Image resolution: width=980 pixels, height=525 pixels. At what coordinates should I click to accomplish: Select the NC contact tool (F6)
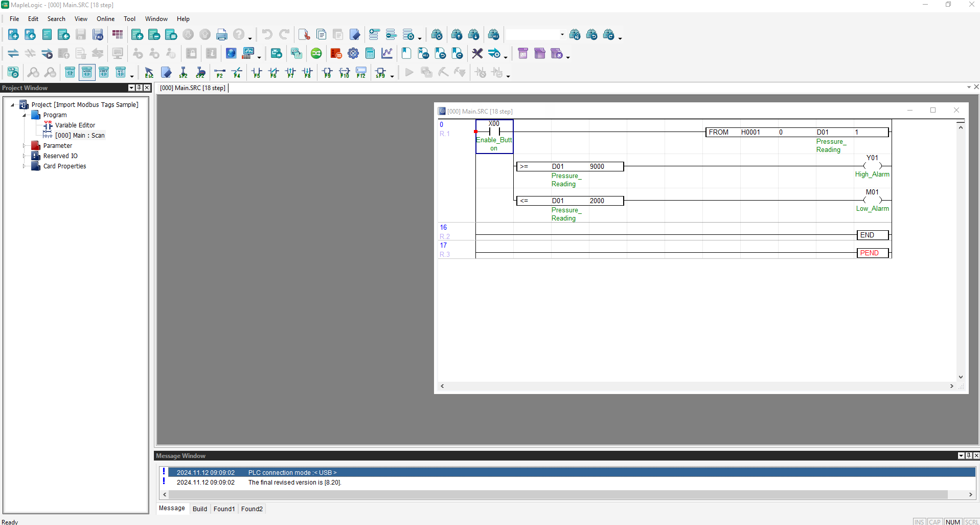click(274, 72)
